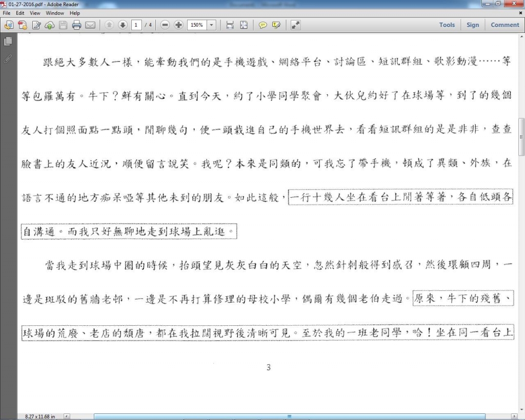Click the total page count '/ 4'
This screenshot has height=420, width=525.
(x=148, y=25)
